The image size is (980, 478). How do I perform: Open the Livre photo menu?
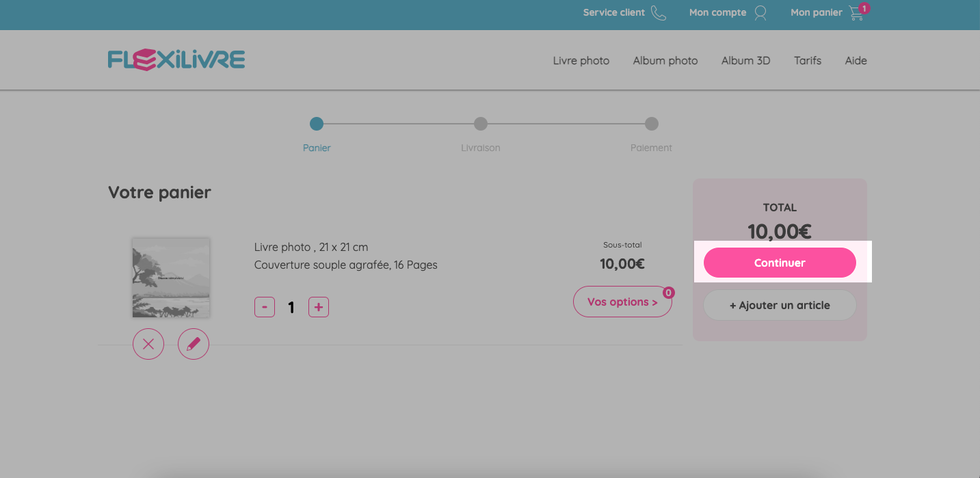click(581, 61)
